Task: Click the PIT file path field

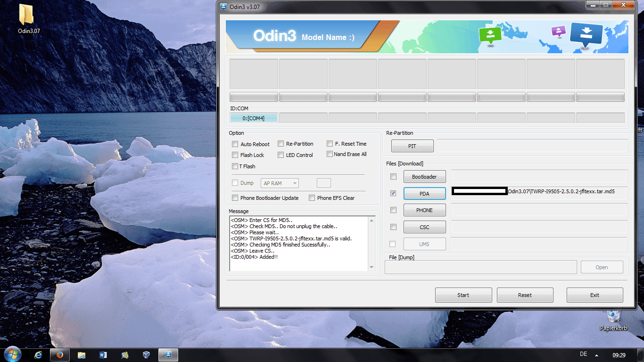Action: (x=532, y=146)
